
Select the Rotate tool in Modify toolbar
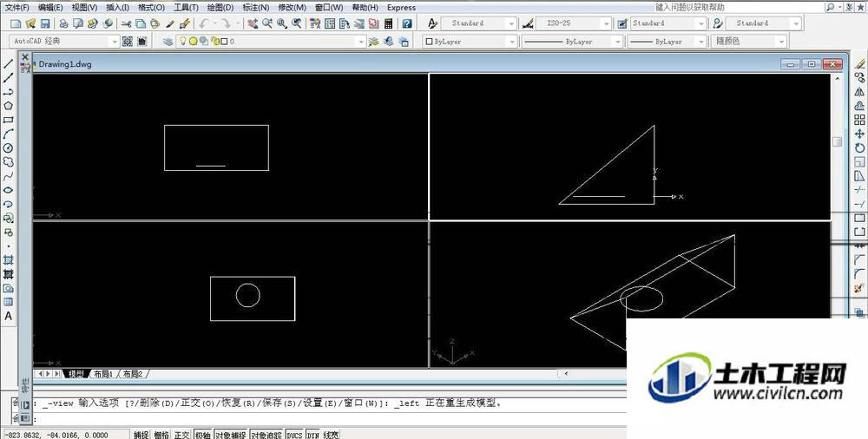click(x=859, y=147)
